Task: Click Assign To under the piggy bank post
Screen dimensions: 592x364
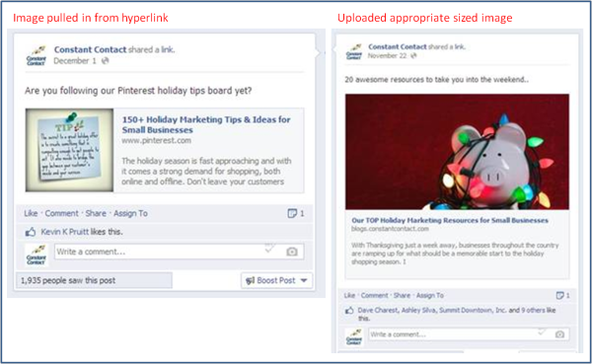Action: pos(429,295)
